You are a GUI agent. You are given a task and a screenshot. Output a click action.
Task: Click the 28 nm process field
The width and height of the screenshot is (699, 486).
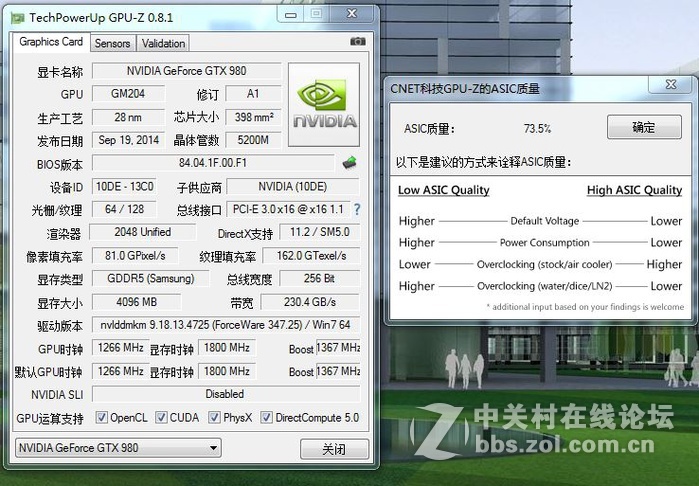[x=128, y=117]
